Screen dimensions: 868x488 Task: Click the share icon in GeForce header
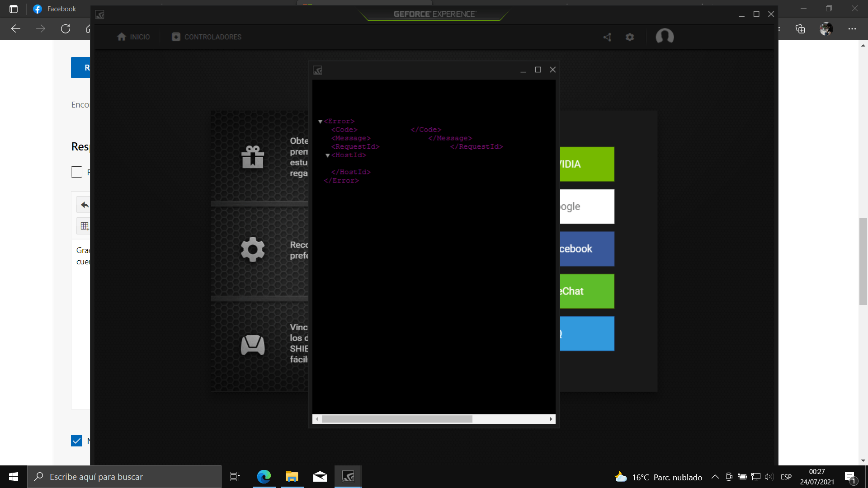click(x=607, y=37)
